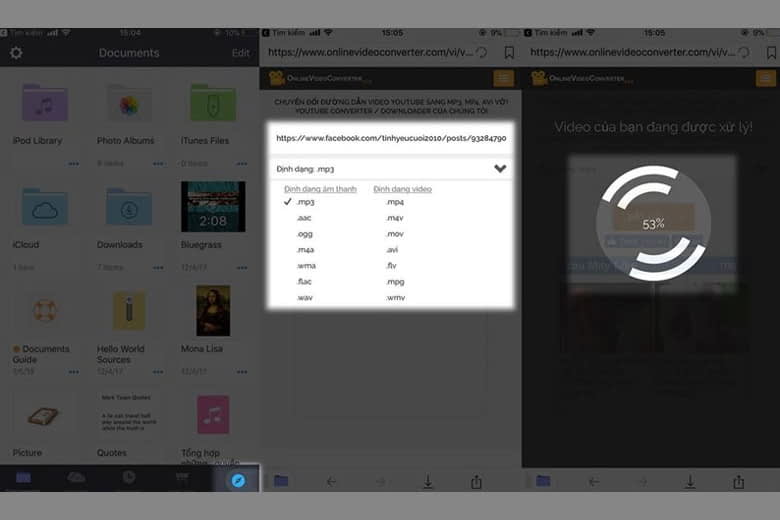
Task: Select the Documents tab in bottom bar
Action: click(x=23, y=478)
